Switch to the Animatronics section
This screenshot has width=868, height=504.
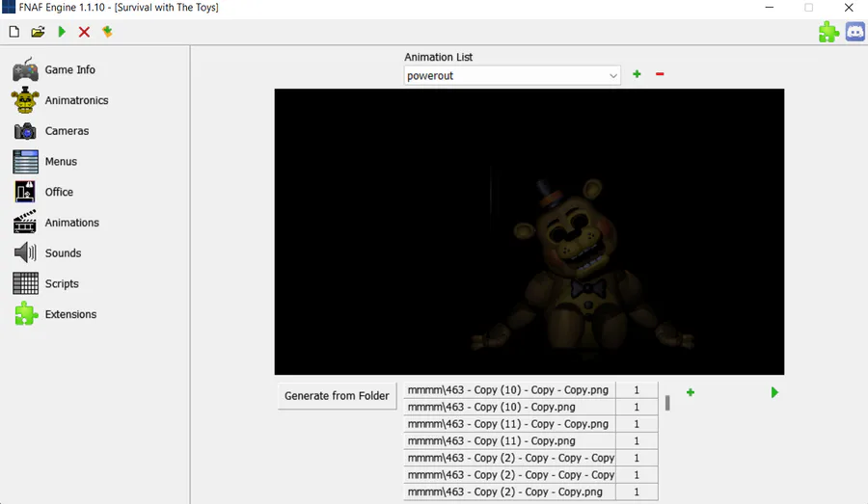tap(76, 100)
